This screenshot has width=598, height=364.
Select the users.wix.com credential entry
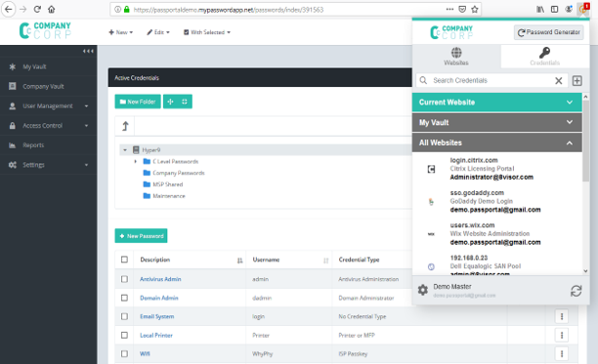pyautogui.click(x=497, y=234)
